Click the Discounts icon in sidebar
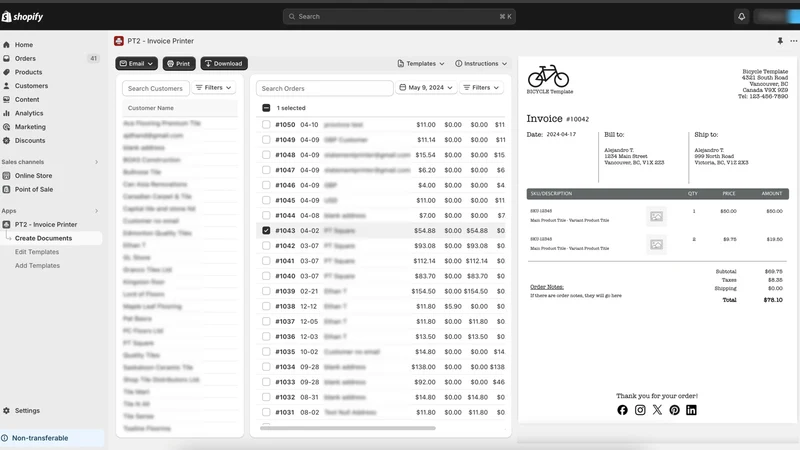 (6, 140)
